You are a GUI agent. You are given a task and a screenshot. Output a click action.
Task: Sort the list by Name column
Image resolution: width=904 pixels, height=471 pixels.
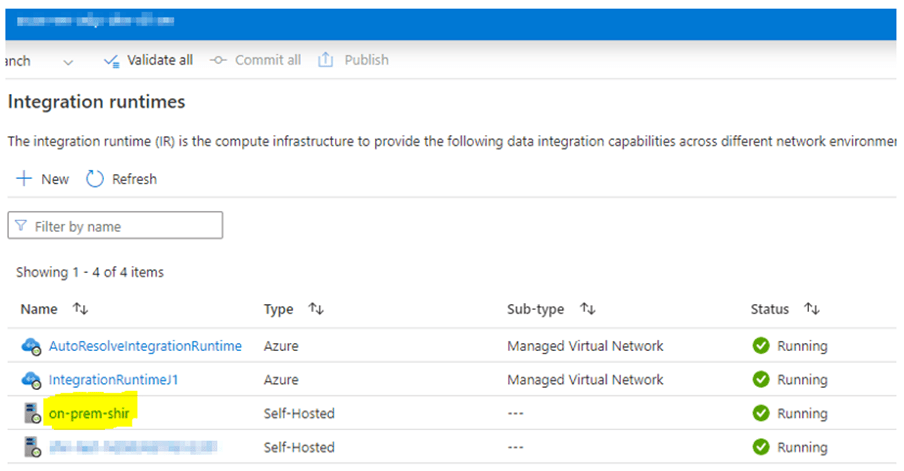coord(78,310)
